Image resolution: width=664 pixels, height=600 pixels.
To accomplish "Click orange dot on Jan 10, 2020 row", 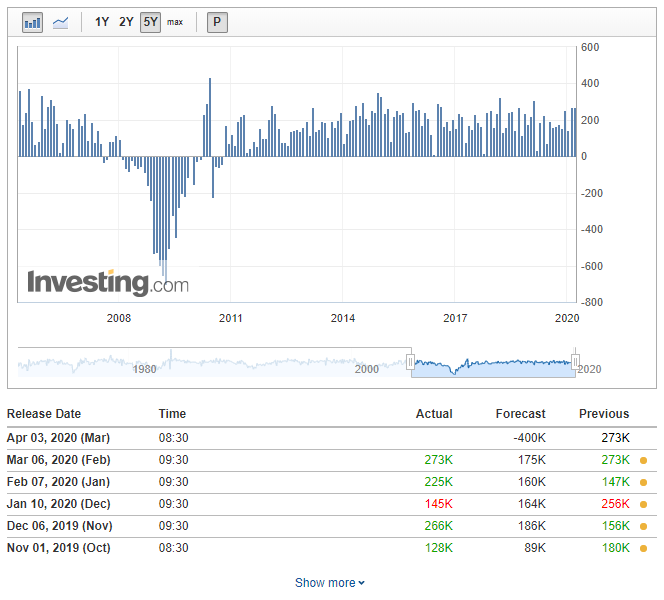I will (x=643, y=504).
